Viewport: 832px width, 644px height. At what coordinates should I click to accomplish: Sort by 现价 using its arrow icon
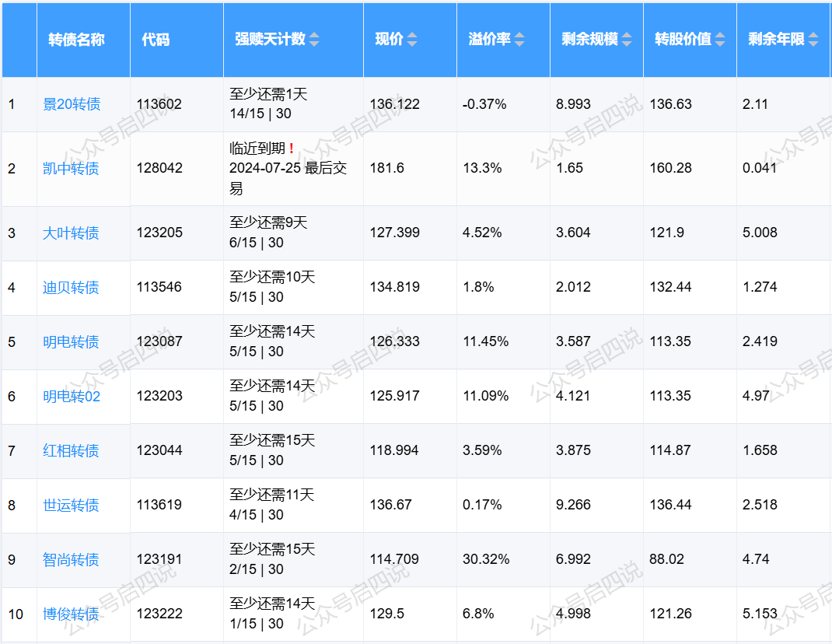coord(412,40)
